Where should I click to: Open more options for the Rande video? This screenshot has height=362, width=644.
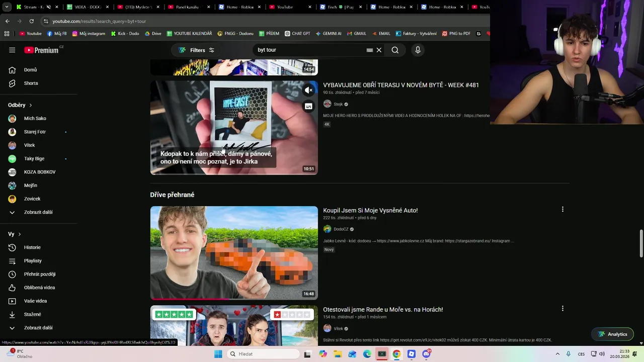tap(562, 308)
